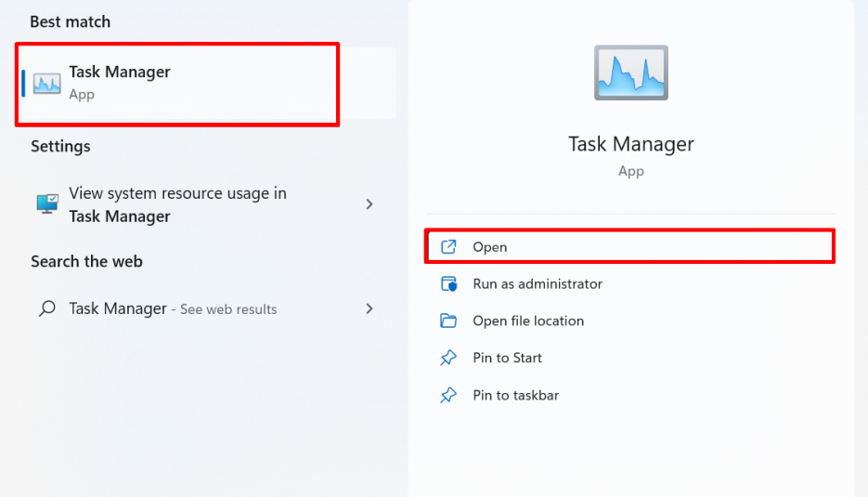Viewport: 868px width, 497px height.
Task: Click the Run as administrator shield icon
Action: click(448, 284)
